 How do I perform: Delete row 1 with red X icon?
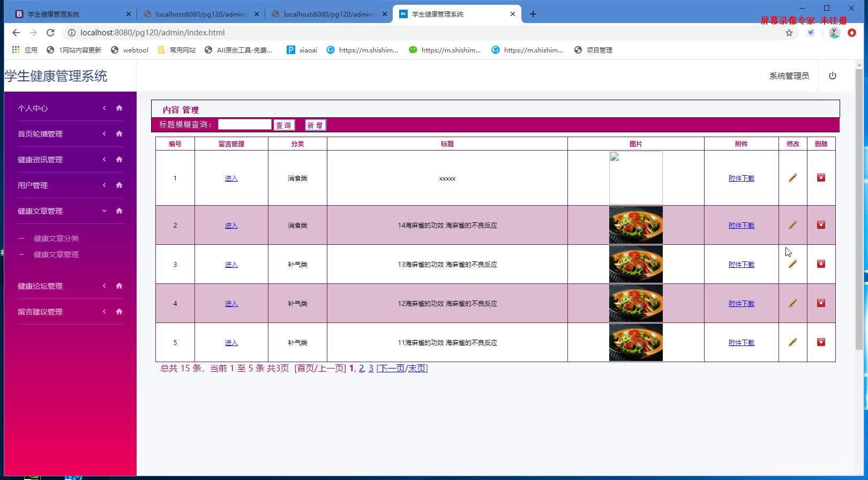click(821, 177)
